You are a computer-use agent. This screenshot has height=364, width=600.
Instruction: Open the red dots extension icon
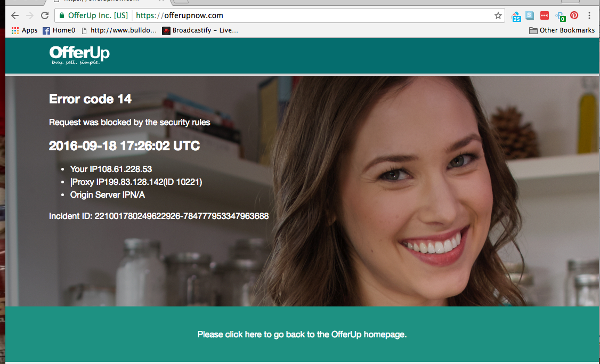[545, 15]
